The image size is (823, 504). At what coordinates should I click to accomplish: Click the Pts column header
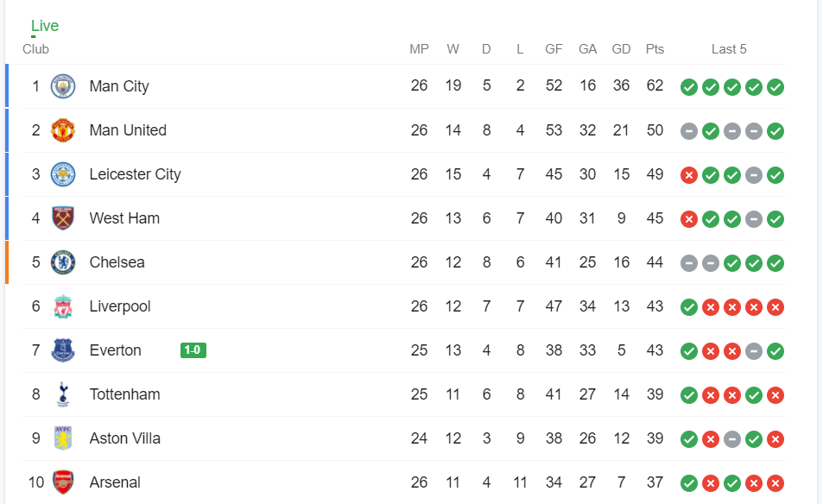point(655,49)
